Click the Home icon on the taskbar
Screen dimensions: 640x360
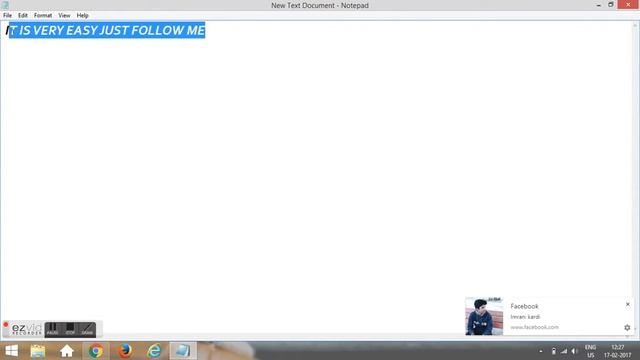67,351
